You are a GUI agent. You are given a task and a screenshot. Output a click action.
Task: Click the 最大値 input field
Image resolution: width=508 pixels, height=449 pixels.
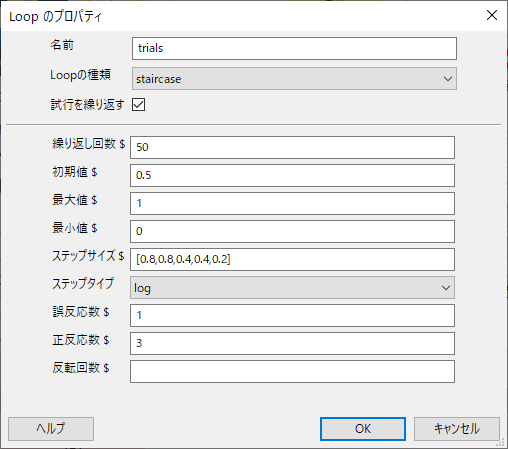point(292,203)
